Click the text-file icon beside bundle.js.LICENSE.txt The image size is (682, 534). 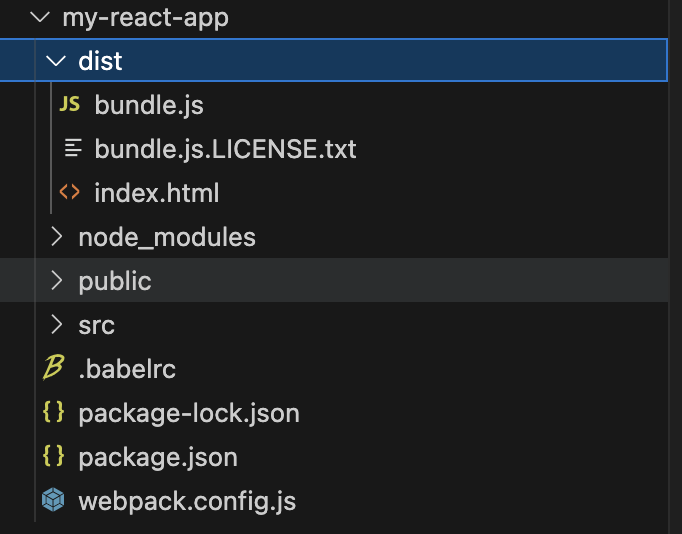70,149
